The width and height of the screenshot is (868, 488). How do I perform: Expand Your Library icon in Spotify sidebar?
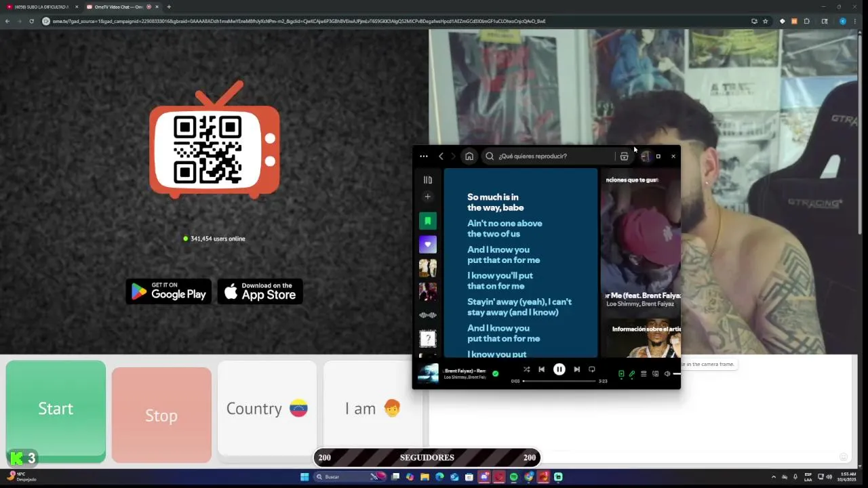427,180
